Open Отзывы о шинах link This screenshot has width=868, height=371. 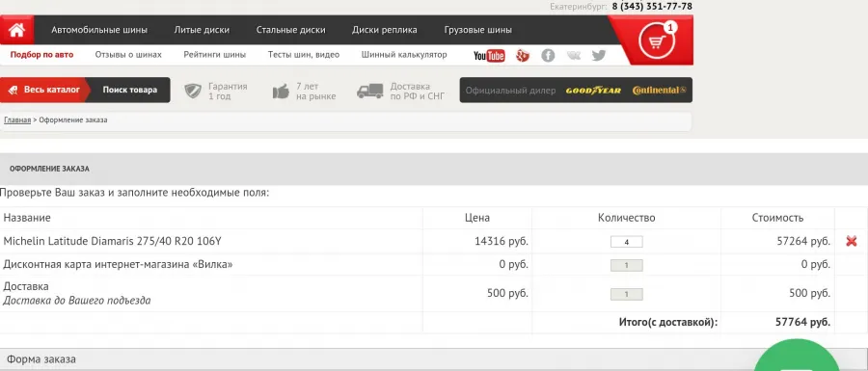tap(128, 55)
